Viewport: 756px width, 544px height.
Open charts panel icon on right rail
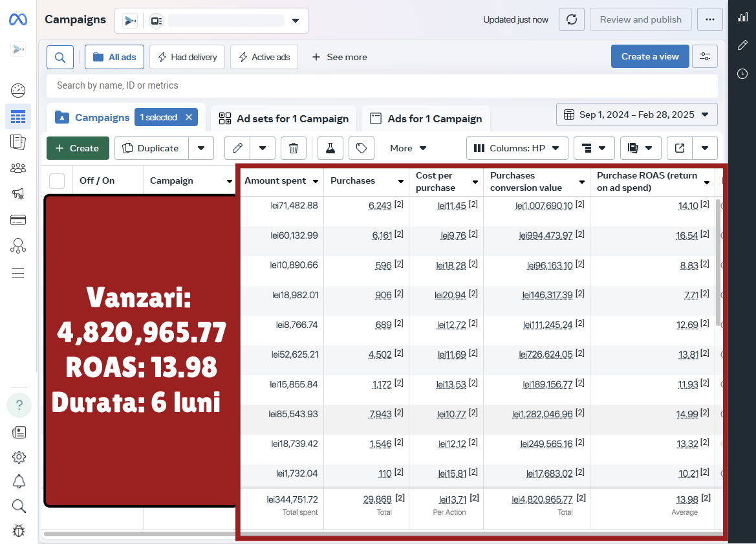tap(742, 17)
